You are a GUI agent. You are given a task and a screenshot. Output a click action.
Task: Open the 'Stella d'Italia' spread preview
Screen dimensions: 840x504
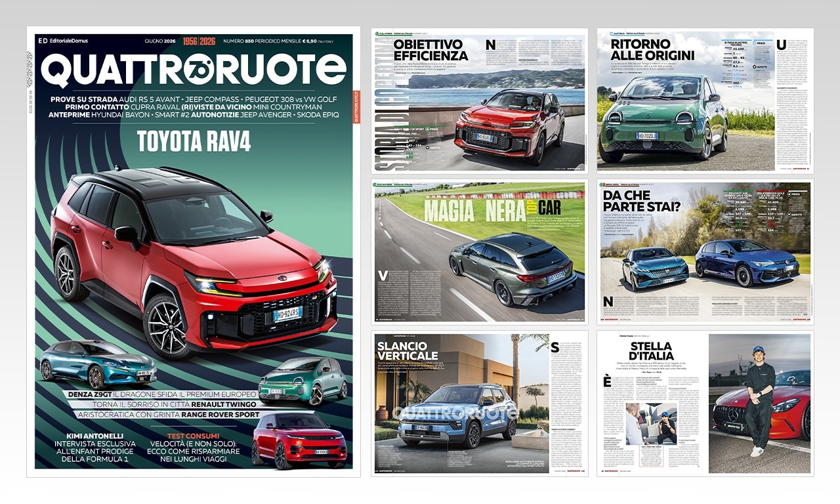click(705, 404)
